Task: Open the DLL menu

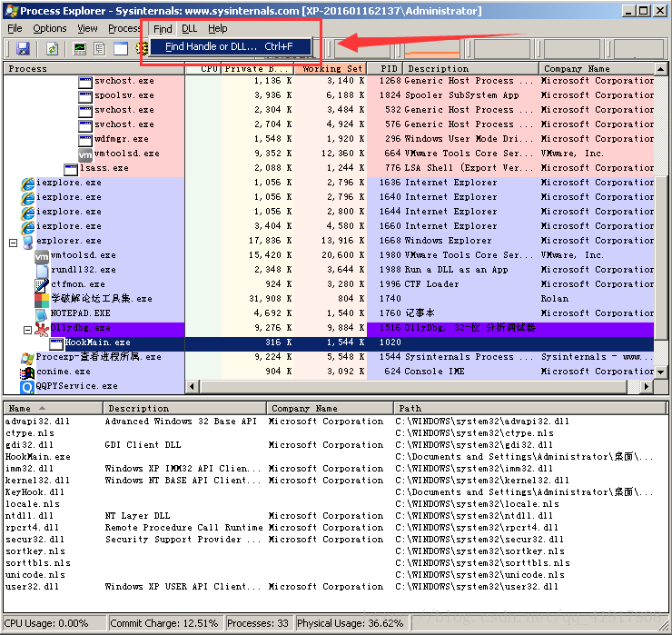Action: click(x=190, y=28)
